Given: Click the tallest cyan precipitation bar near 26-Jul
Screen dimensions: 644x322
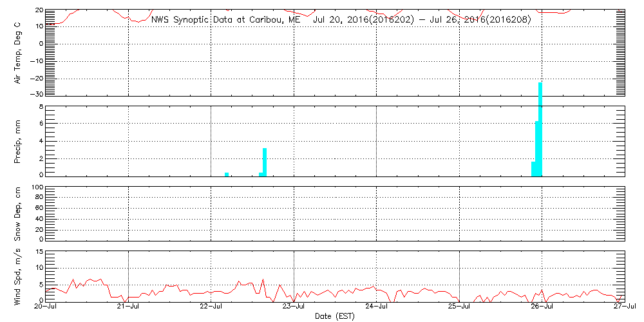Looking at the screenshot, I should click(x=540, y=129).
